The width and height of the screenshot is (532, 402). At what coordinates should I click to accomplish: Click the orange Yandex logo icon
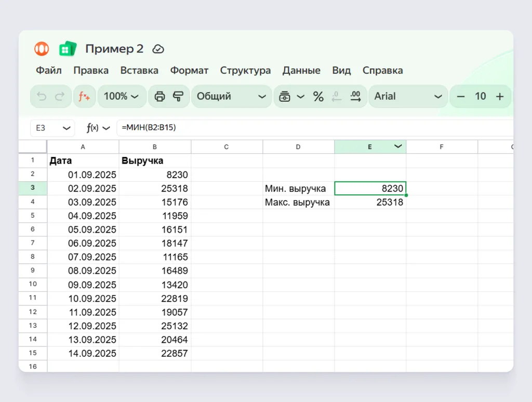coord(42,49)
